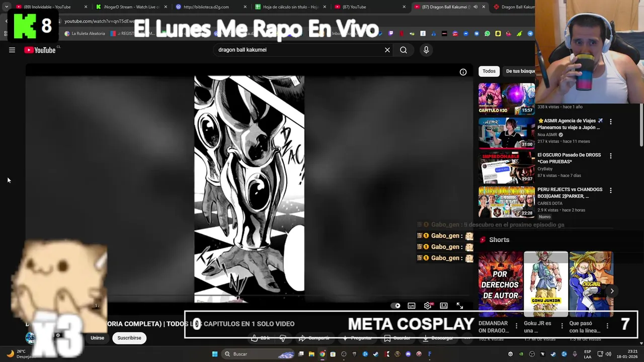Screen dimensions: 644x362
Task: Open the browser tab search dropdown
Action: click(6, 7)
